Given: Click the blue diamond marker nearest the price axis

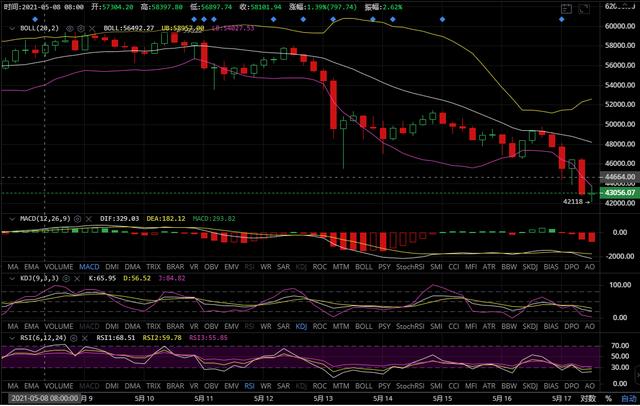Looking at the screenshot, I should point(562,19).
